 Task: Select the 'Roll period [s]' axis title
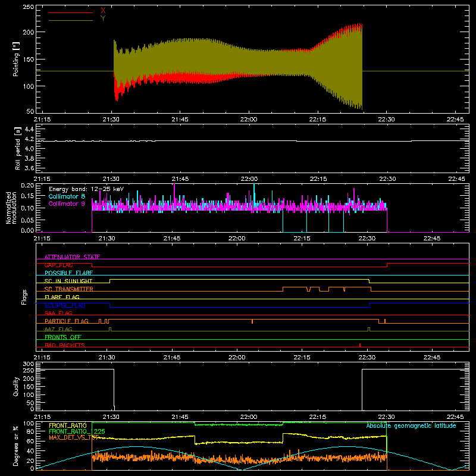tap(17, 148)
